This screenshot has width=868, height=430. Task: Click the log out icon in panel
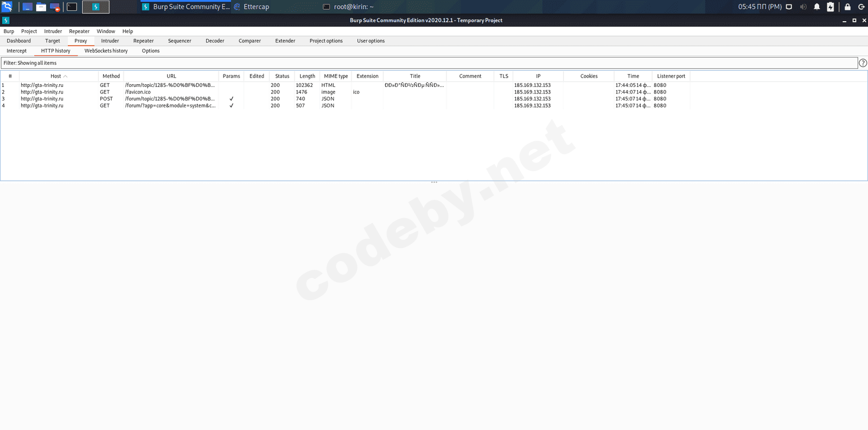click(861, 7)
